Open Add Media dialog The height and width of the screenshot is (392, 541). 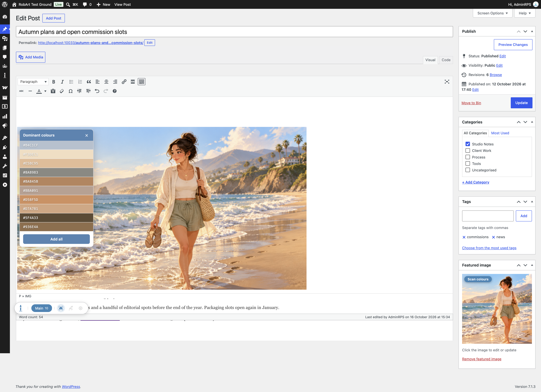31,57
